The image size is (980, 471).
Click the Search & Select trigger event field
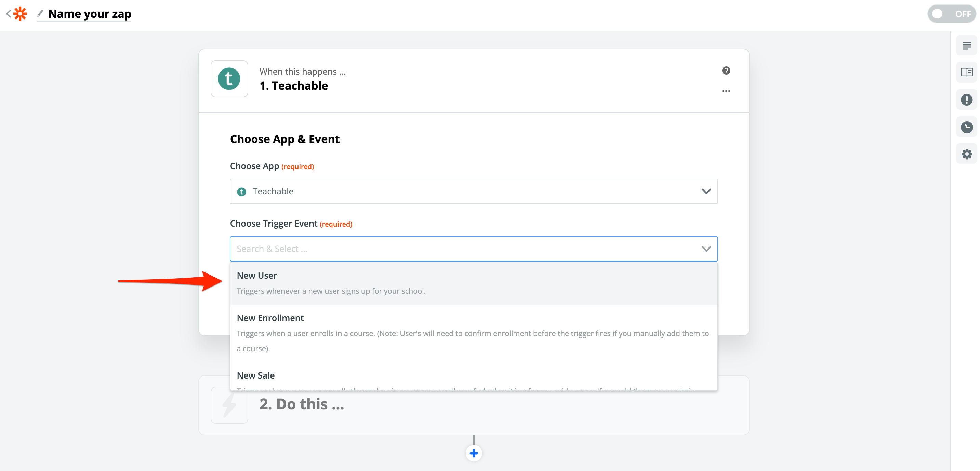tap(474, 249)
